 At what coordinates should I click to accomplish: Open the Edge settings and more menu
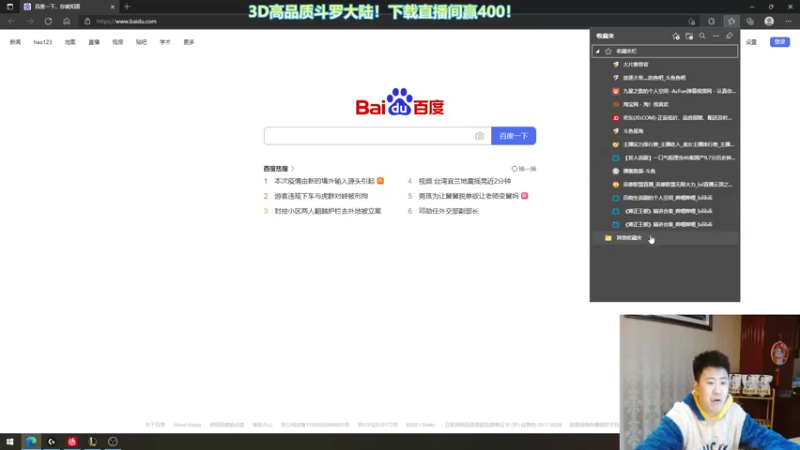coord(788,21)
